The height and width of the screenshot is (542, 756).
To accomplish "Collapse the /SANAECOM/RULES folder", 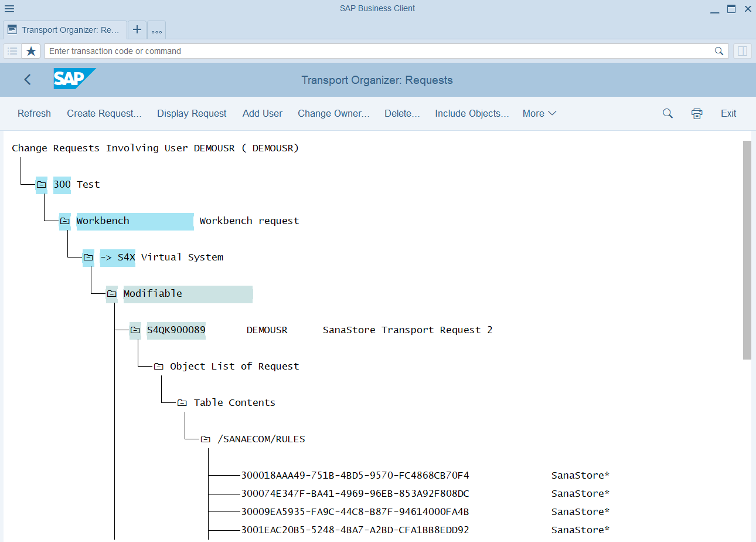I will [x=205, y=439].
